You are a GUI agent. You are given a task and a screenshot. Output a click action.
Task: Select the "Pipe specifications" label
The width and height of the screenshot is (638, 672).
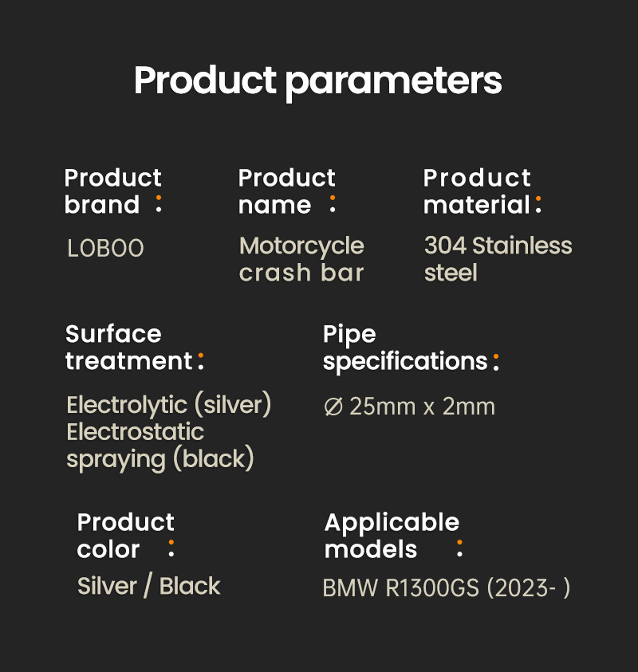tap(405, 348)
